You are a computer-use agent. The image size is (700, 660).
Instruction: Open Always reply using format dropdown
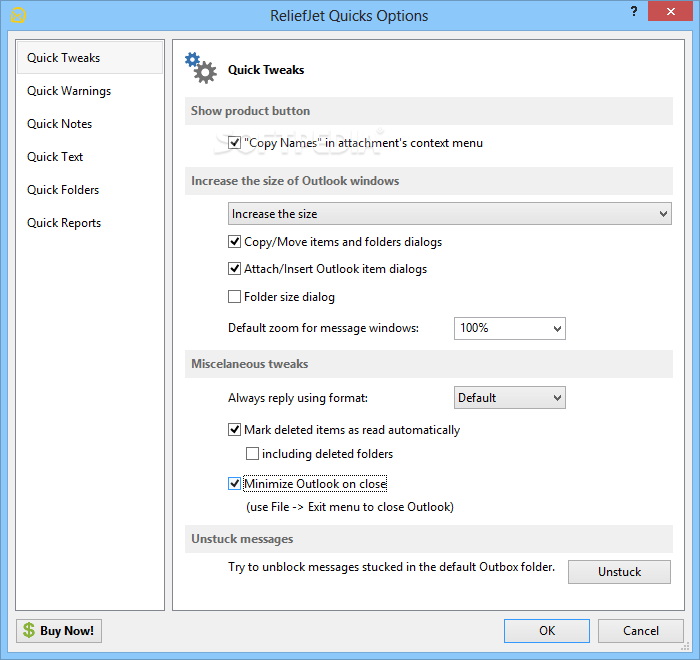(x=510, y=397)
